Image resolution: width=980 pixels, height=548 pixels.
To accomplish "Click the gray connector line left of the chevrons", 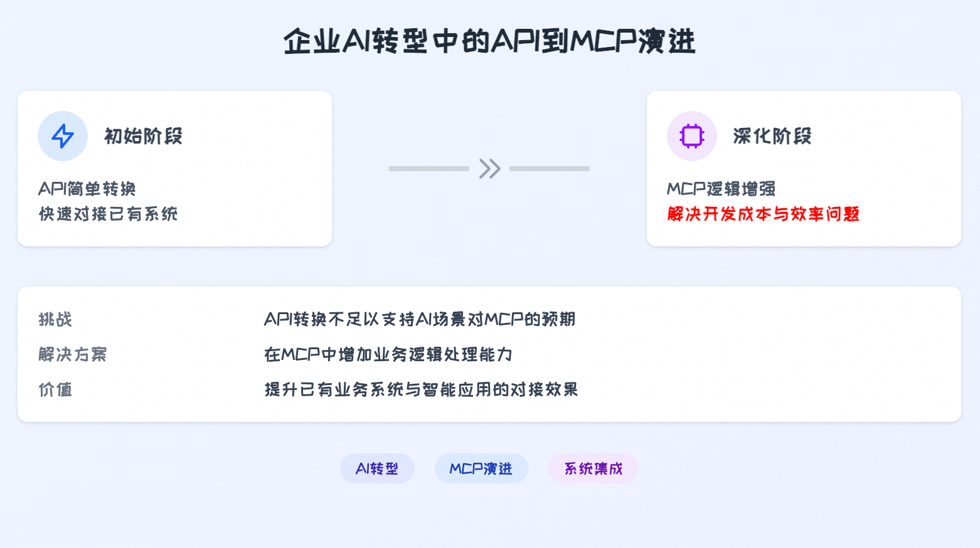I will coord(429,169).
